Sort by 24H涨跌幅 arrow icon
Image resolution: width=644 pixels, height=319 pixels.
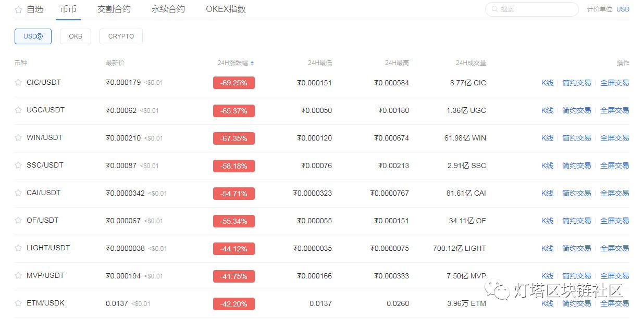[x=252, y=63]
